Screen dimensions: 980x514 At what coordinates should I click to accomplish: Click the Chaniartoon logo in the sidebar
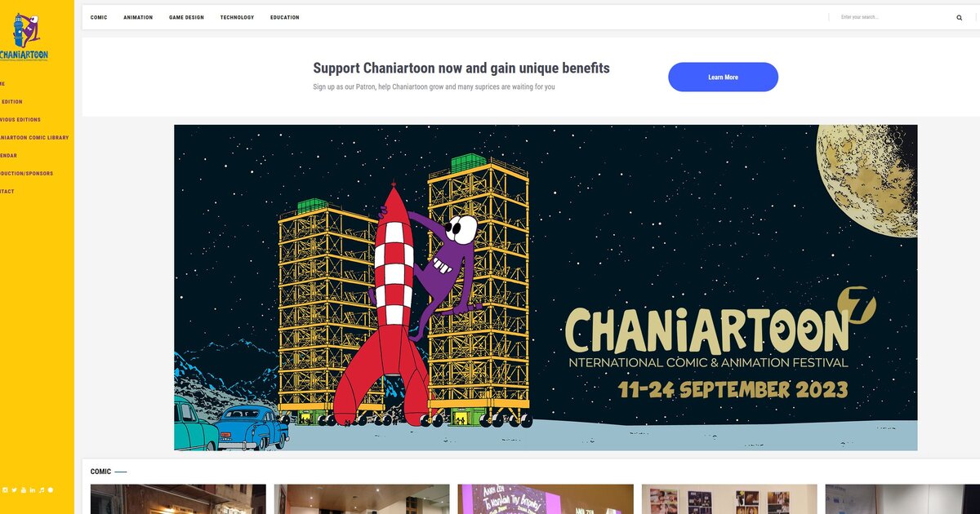coord(24,37)
